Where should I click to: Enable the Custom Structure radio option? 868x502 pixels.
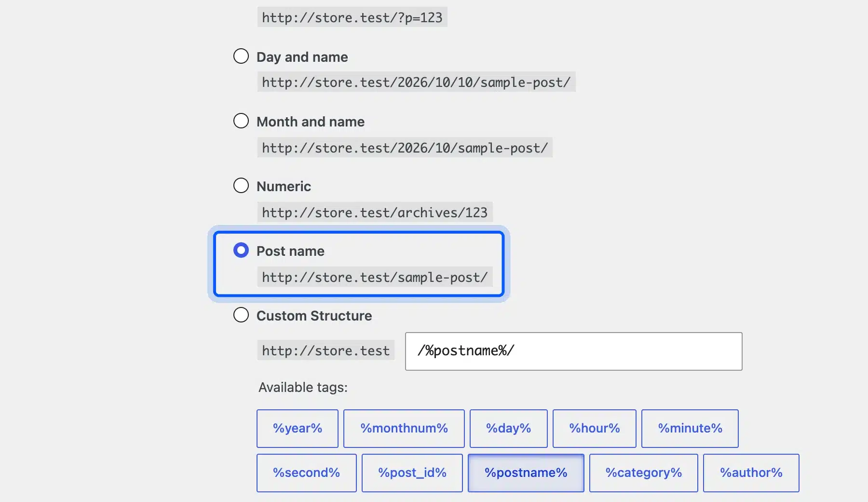[241, 315]
